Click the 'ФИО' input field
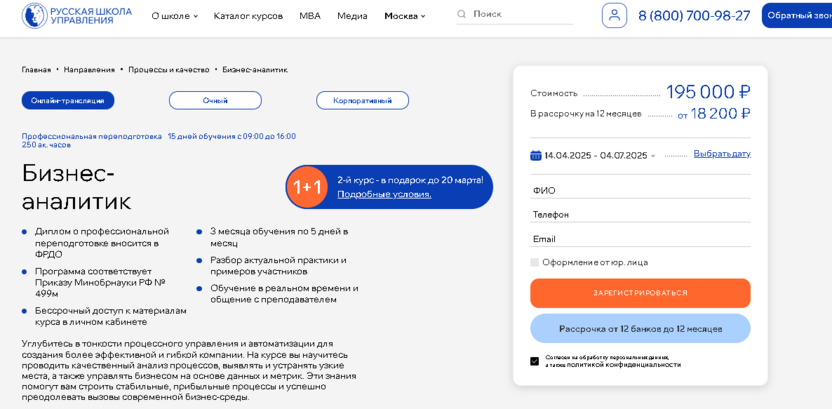Screen dimensions: 832x409 click(640, 190)
